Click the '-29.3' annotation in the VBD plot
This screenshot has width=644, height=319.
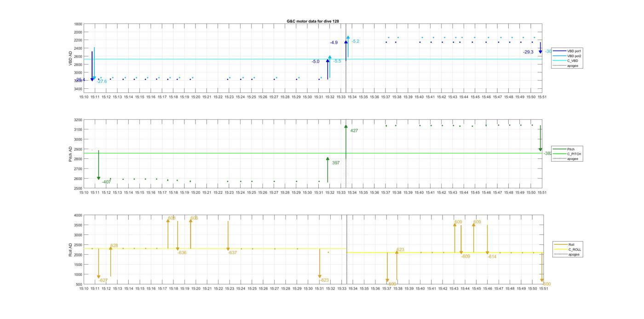[528, 52]
